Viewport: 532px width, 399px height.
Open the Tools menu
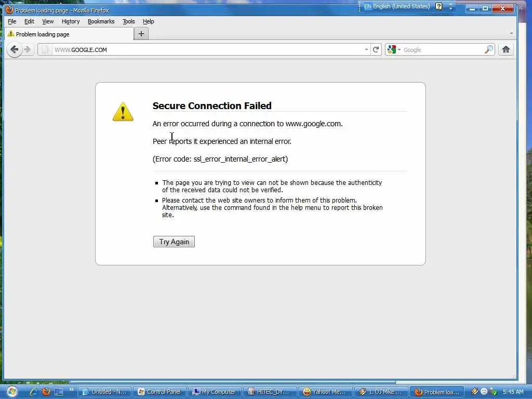129,21
